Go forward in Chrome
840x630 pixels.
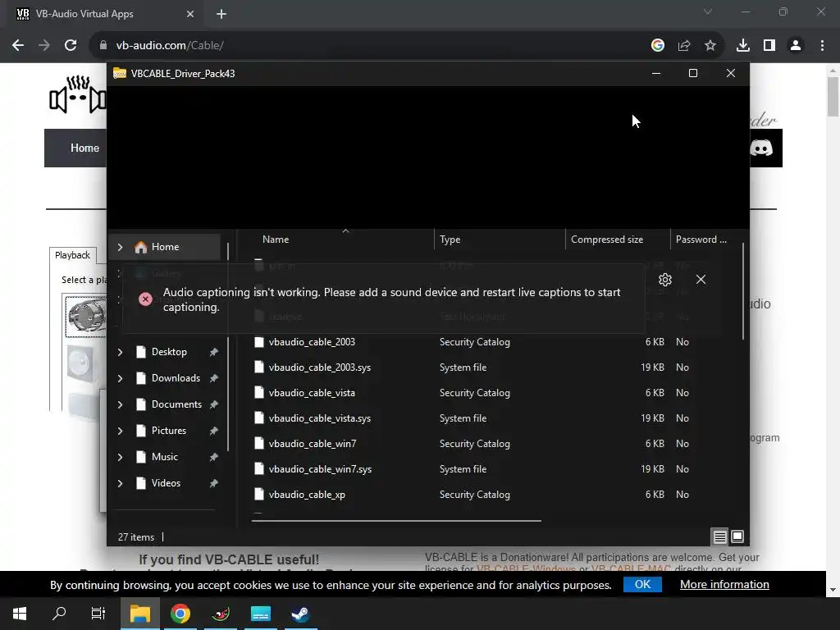click(x=44, y=46)
